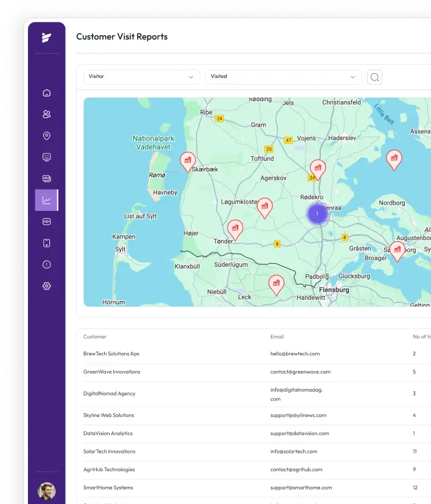This screenshot has height=504, width=431.
Task: Click the search magnifier button
Action: (375, 77)
